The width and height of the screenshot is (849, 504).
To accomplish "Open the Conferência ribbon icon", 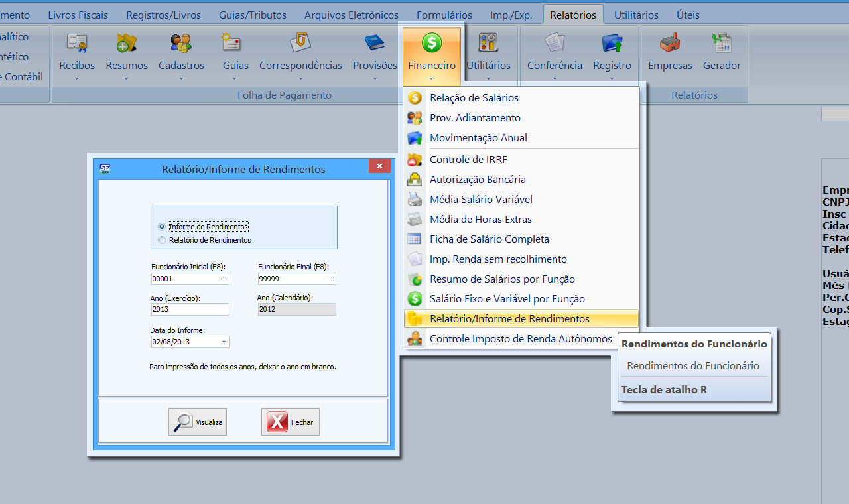I will pos(555,45).
